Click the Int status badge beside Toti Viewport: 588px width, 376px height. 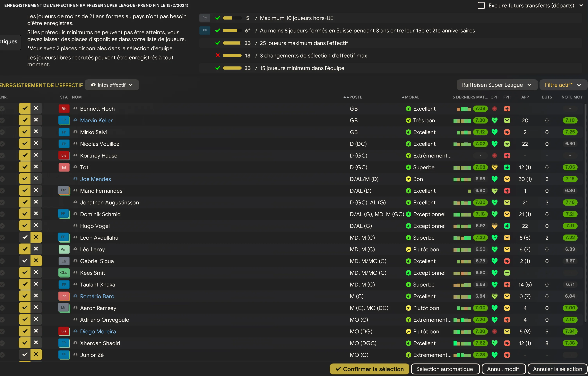pyautogui.click(x=64, y=167)
